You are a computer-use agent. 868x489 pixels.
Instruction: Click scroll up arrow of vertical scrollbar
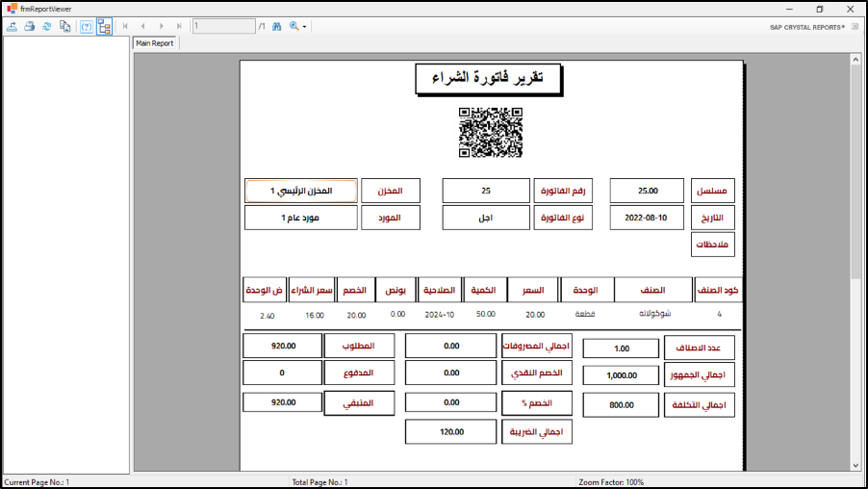(855, 60)
